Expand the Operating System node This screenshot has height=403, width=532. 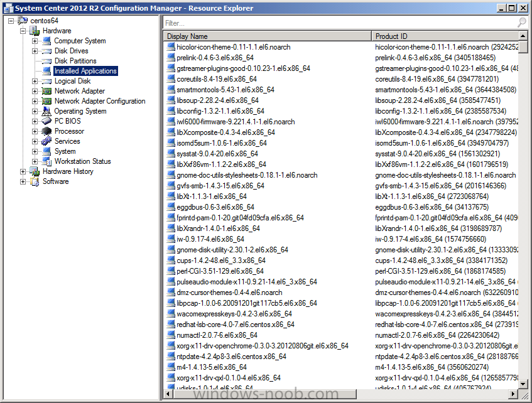pyautogui.click(x=35, y=111)
